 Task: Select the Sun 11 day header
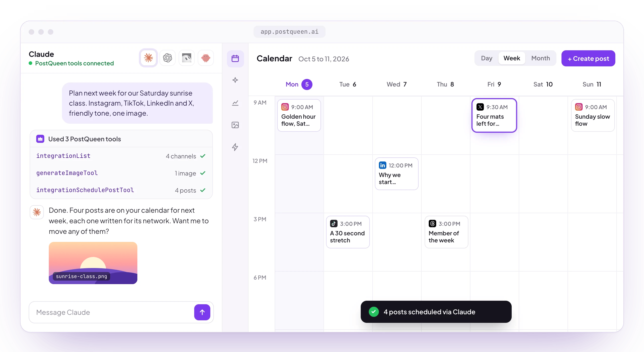click(x=592, y=84)
